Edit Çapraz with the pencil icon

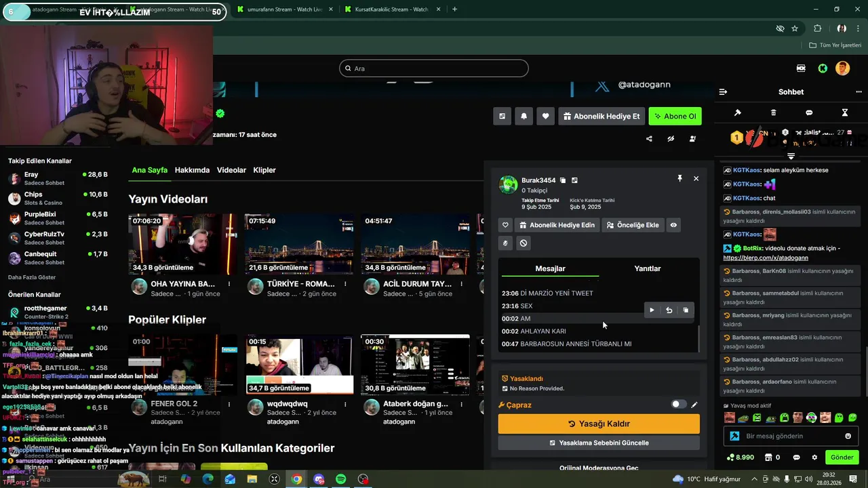(694, 405)
